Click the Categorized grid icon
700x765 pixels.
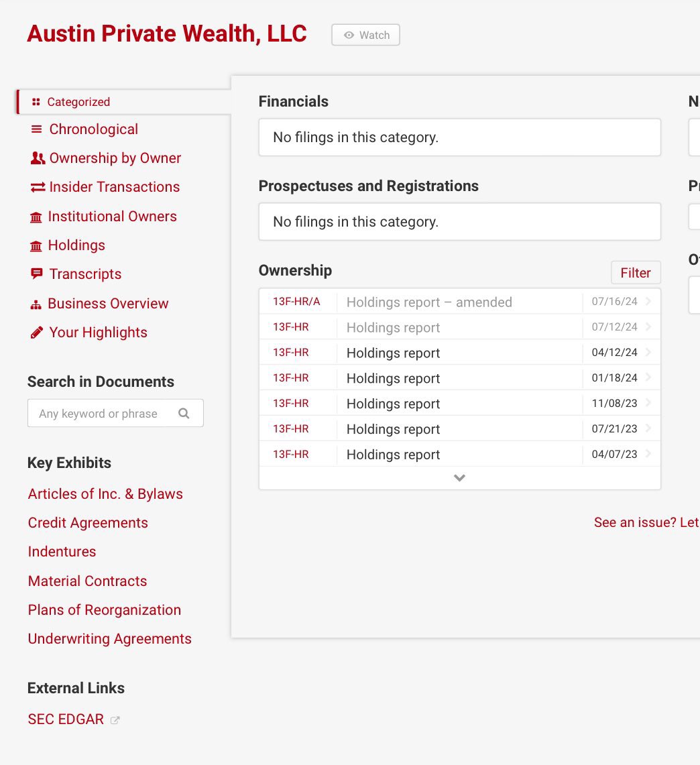[x=36, y=102]
